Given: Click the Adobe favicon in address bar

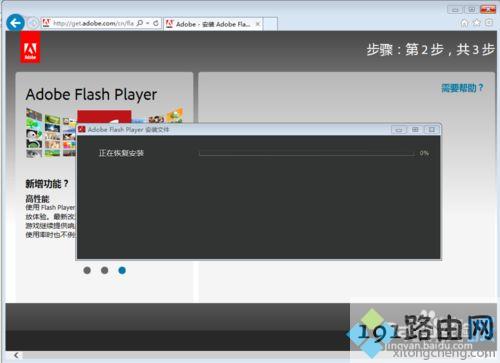Looking at the screenshot, I should [46, 23].
